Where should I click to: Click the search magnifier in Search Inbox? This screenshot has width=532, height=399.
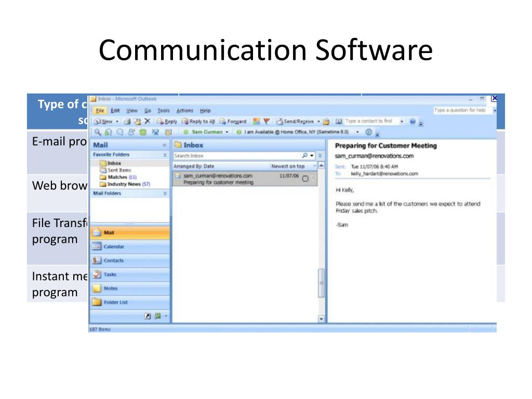(304, 155)
